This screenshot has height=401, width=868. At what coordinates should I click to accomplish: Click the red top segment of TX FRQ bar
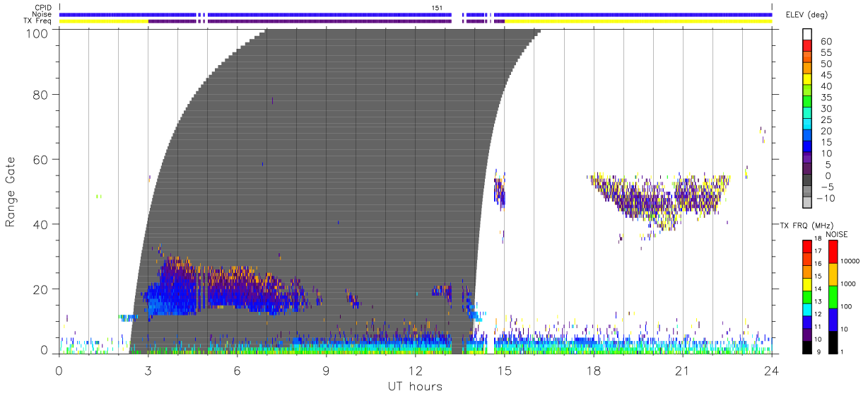[x=807, y=246]
